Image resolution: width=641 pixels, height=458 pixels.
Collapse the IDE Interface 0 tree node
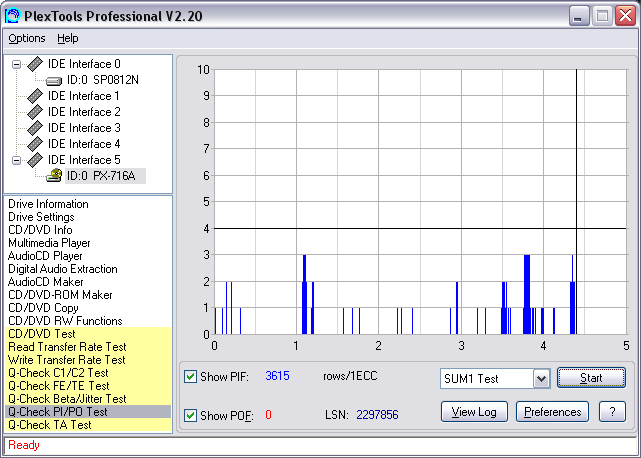(x=16, y=64)
